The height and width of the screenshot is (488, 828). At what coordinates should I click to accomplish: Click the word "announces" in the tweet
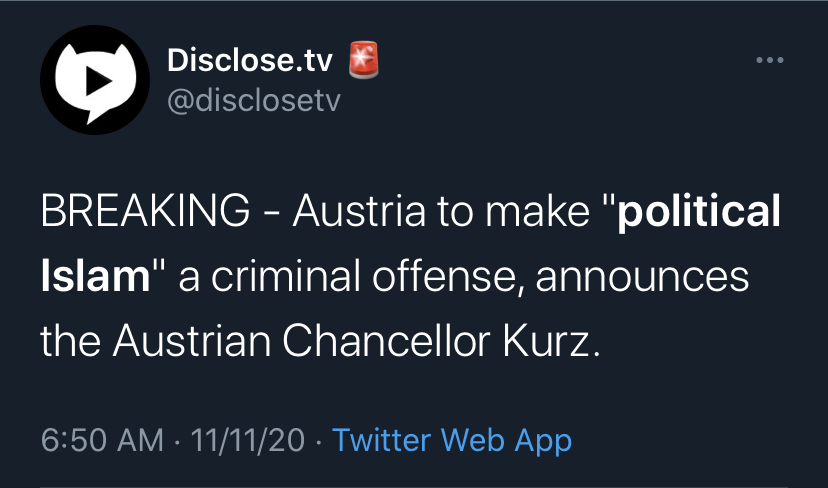(642, 277)
